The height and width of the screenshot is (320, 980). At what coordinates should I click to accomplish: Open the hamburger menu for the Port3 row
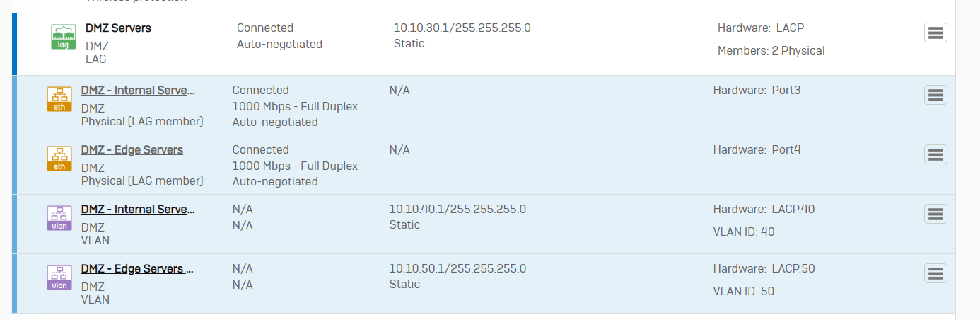tap(935, 95)
